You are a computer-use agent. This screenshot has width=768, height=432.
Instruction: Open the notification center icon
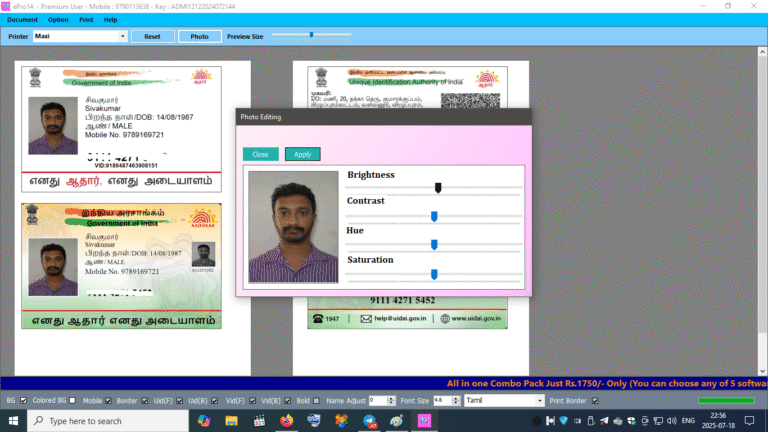pos(749,421)
